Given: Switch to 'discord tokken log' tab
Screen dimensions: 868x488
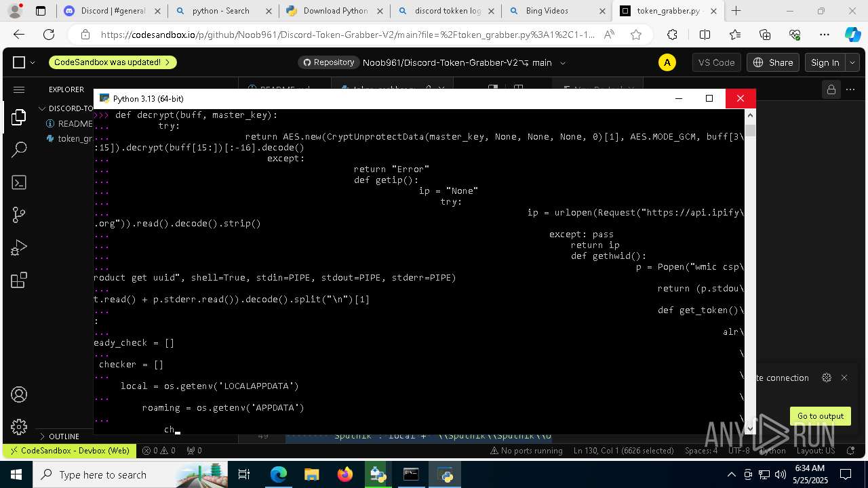Looking at the screenshot, I should coord(444,11).
